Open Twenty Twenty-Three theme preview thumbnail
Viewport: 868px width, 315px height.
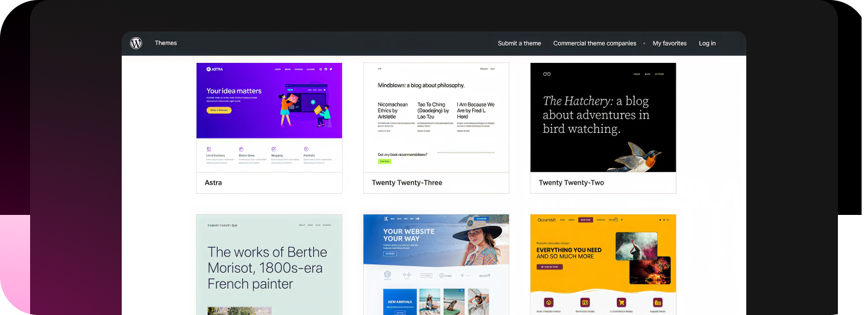click(436, 117)
